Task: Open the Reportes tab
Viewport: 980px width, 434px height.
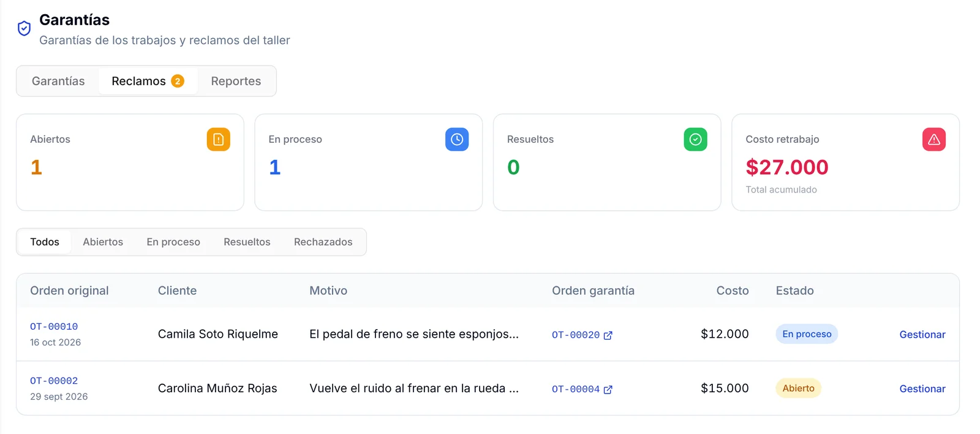Action: 236,81
